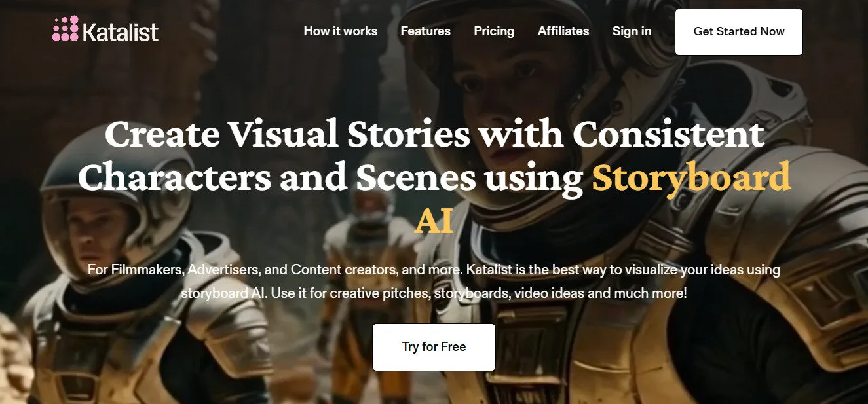Visit the Affiliates link

point(563,31)
